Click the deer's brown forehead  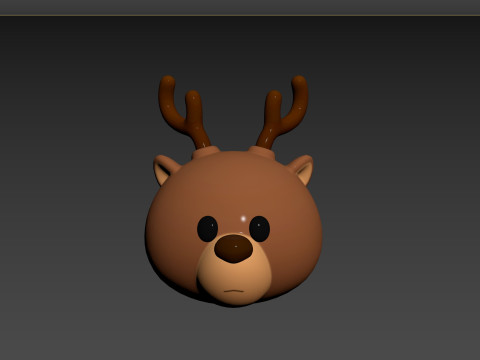coord(233,187)
